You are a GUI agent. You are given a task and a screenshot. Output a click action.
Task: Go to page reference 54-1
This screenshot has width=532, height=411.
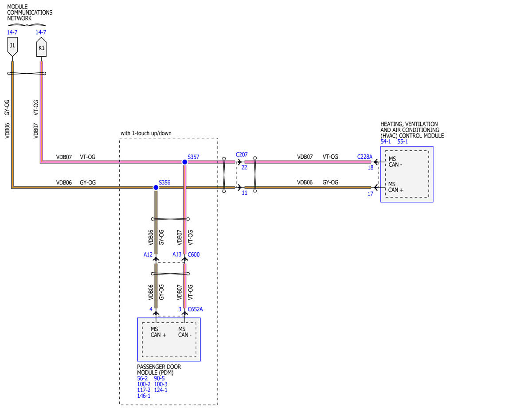[386, 141]
